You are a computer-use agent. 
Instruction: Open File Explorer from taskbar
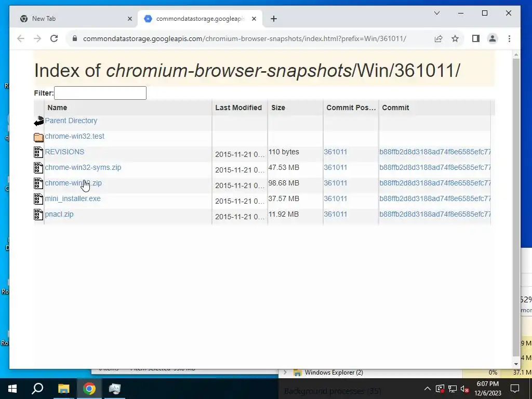coord(63,389)
